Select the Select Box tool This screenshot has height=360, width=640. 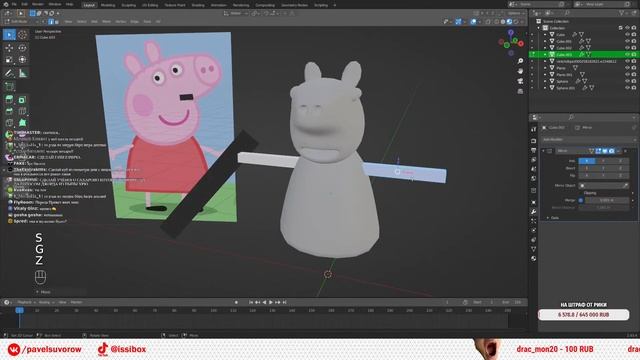point(9,35)
